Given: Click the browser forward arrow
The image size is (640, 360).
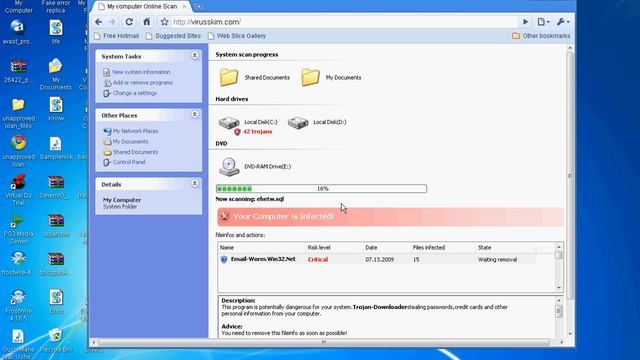Looking at the screenshot, I should tap(112, 22).
